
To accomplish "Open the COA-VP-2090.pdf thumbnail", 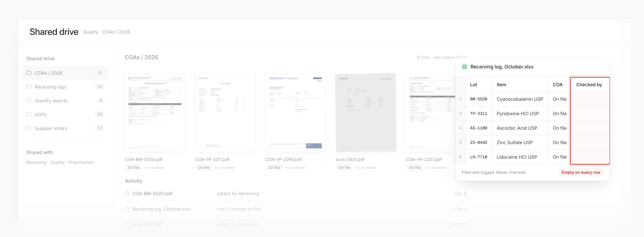I will (296, 113).
